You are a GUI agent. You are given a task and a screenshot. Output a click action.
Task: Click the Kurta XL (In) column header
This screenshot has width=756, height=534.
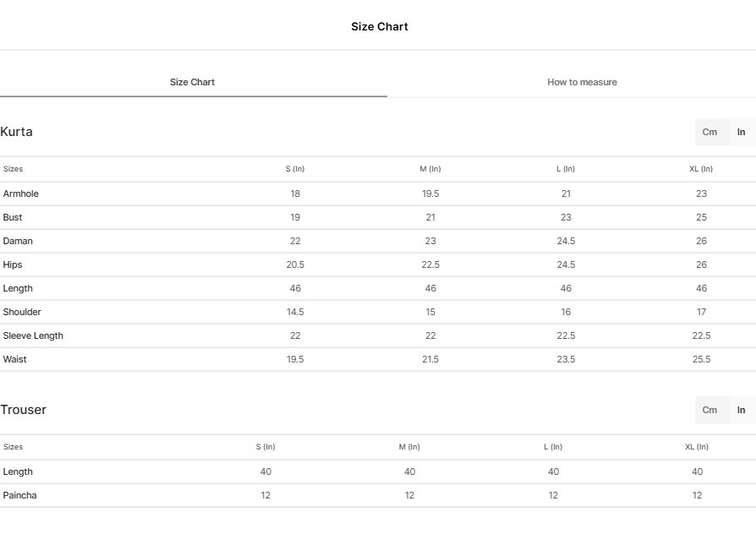701,169
